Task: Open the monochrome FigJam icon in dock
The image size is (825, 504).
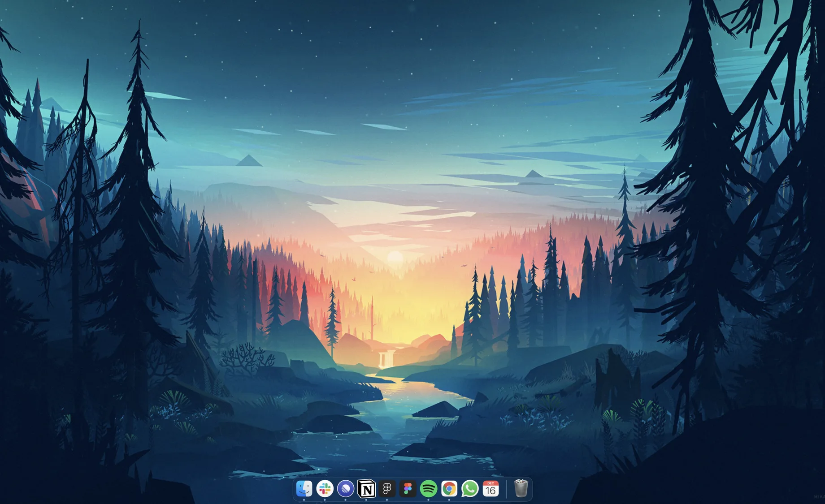Action: [387, 488]
